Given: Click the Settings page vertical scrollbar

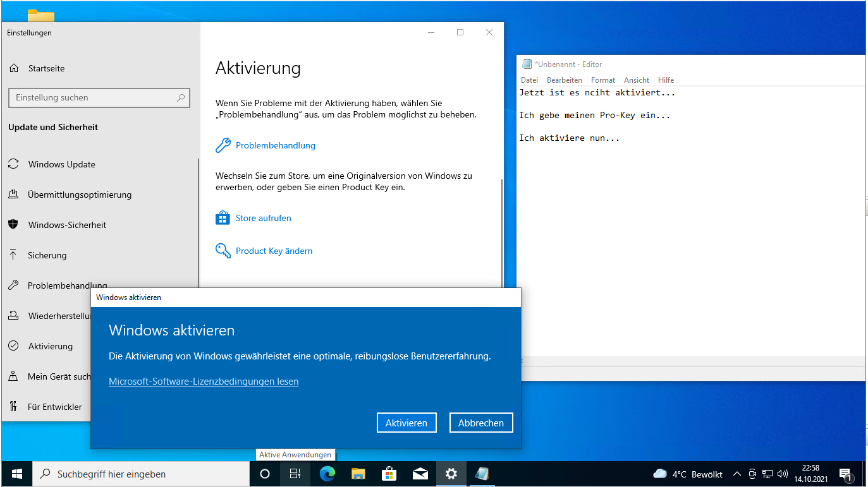Looking at the screenshot, I should tap(502, 232).
